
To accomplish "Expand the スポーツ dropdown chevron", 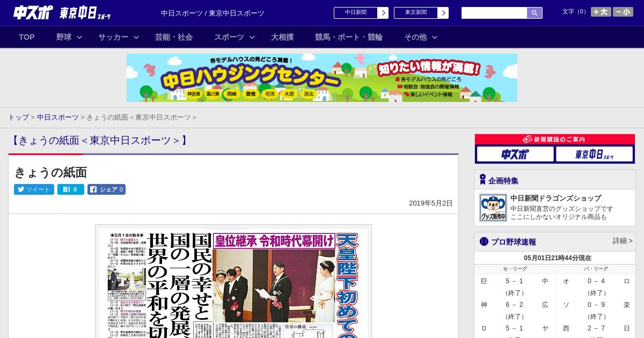I will (252, 37).
